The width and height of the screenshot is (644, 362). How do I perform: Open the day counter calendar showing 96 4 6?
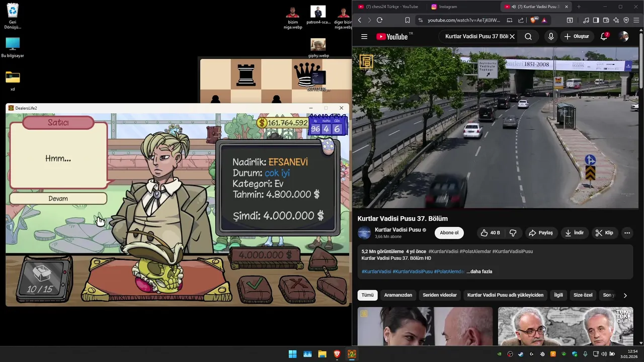[327, 126]
